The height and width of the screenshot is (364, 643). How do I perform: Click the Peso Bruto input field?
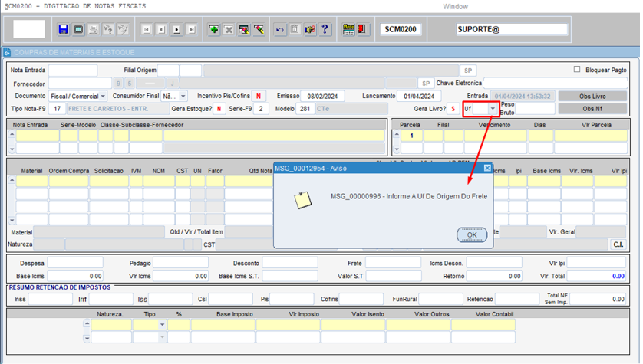coord(535,109)
